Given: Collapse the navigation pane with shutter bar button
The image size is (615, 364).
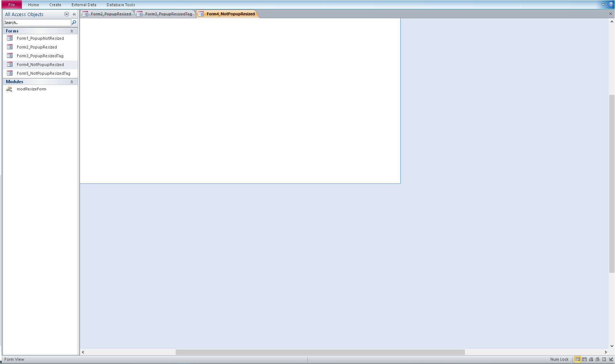Looking at the screenshot, I should tap(74, 14).
